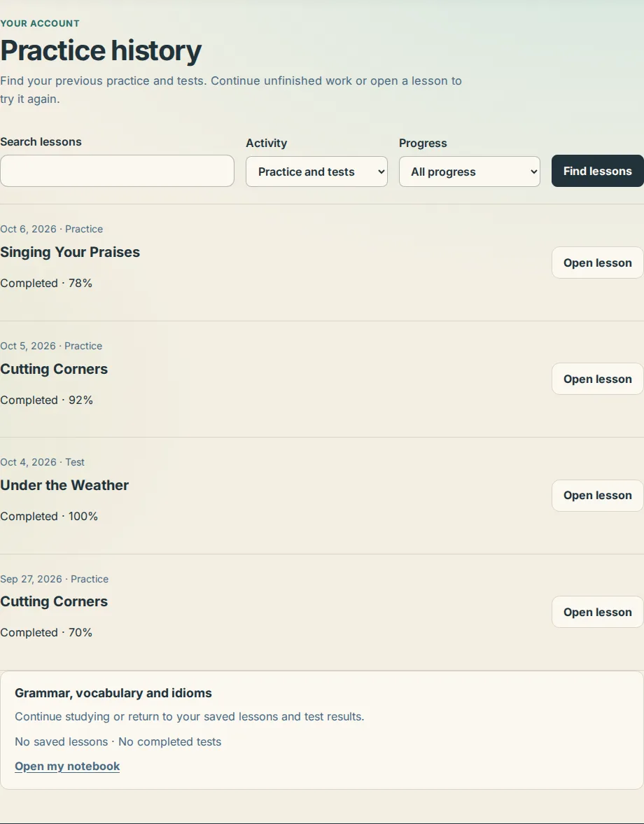Click the "Completed · 78%" result text
Viewport: 644px width, 824px height.
point(46,284)
